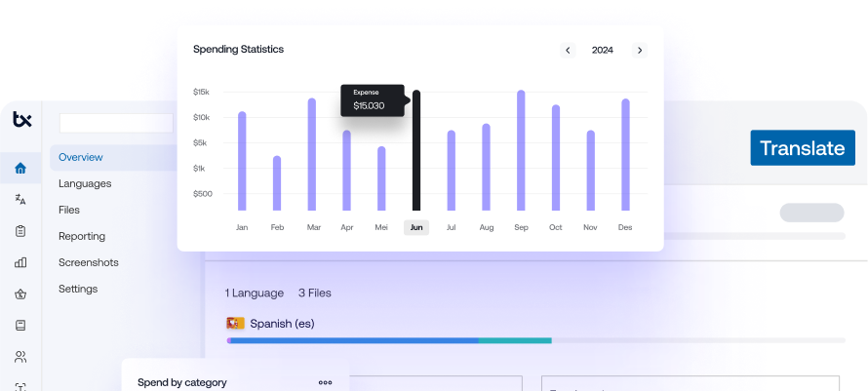Click the Spanish translation progress bar

[535, 340]
